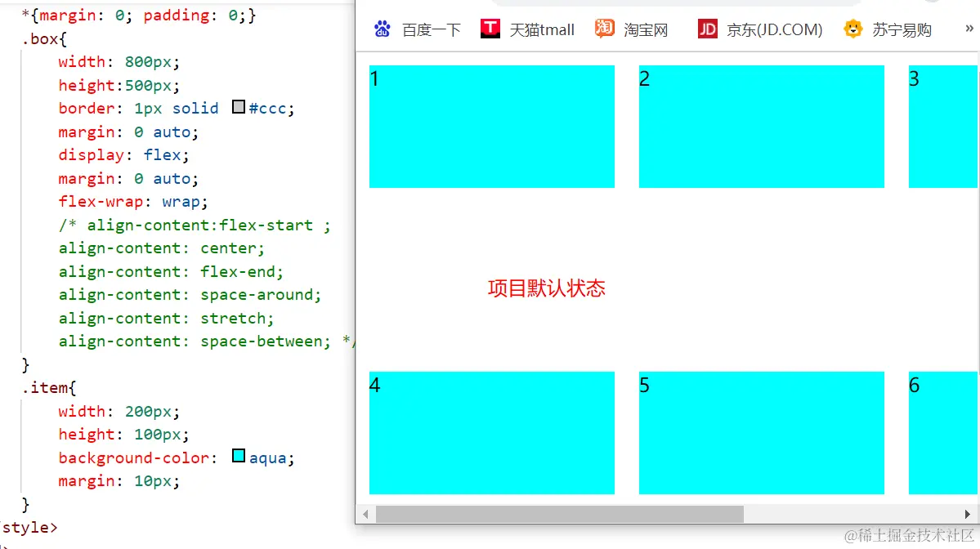Viewport: 980px width, 549px height.
Task: Click the 苏宁易购 lion bookmark icon
Action: pyautogui.click(x=853, y=29)
